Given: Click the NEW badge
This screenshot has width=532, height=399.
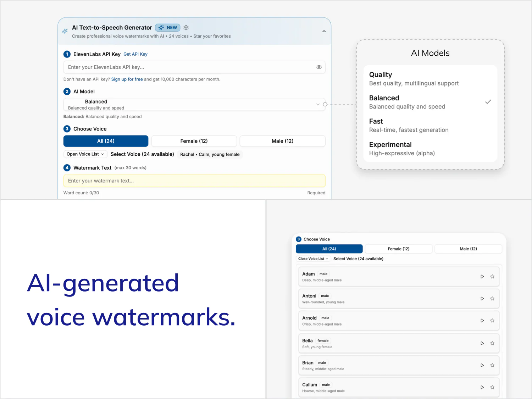Looking at the screenshot, I should coord(168,28).
